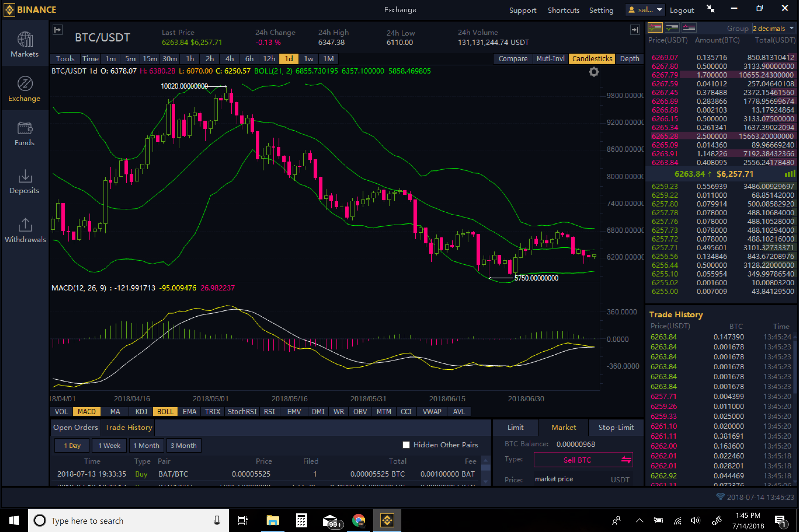Screen dimensions: 799x532
Task: Show sell-orders-only order book view
Action: [x=689, y=28]
